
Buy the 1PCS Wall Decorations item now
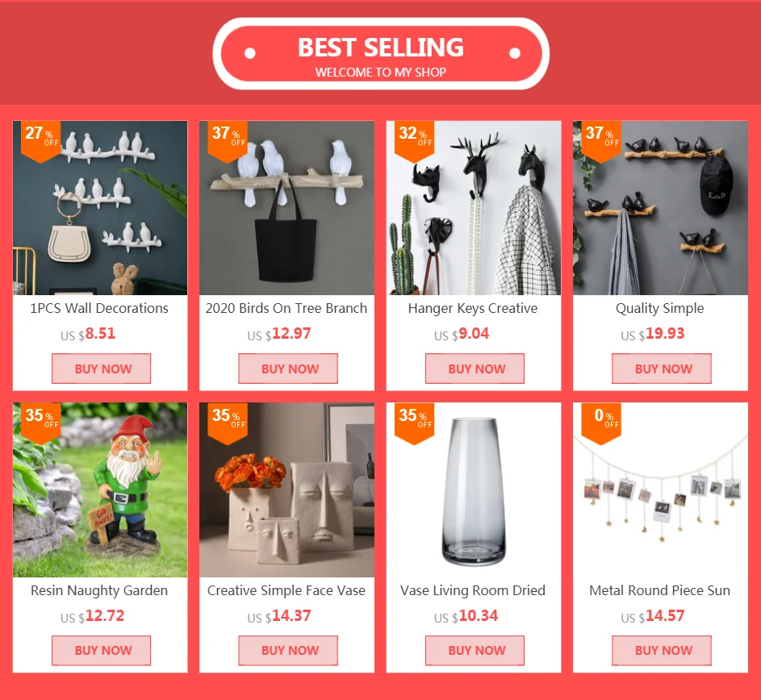point(102,369)
